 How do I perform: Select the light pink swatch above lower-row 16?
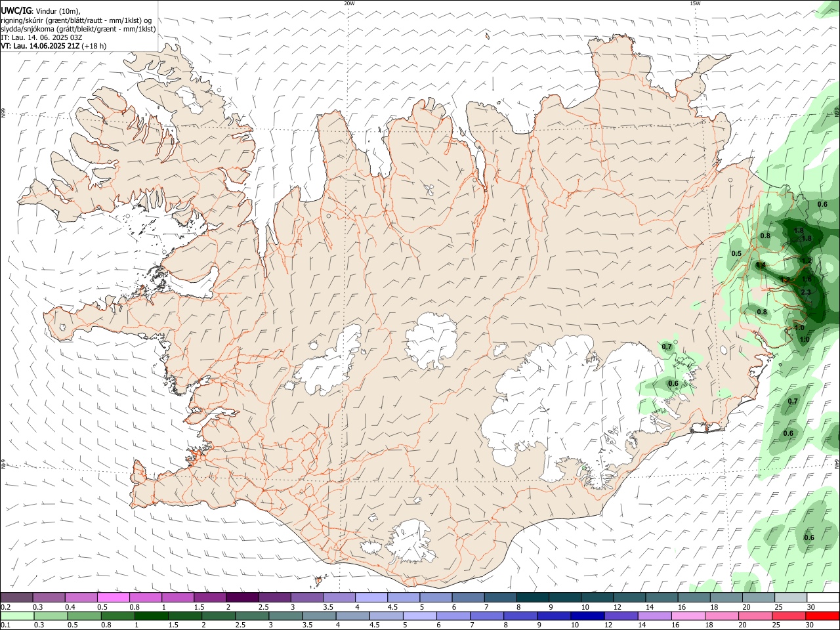pos(688,616)
